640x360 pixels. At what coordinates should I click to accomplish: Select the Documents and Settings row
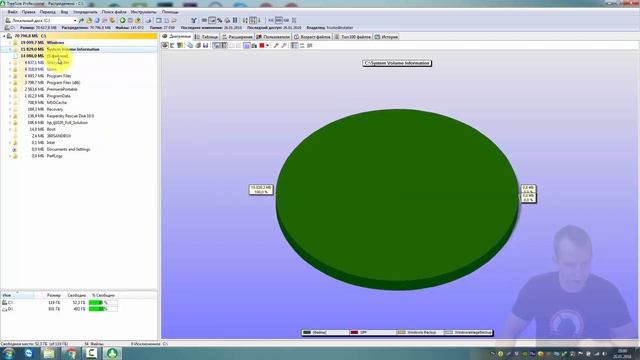tap(68, 149)
